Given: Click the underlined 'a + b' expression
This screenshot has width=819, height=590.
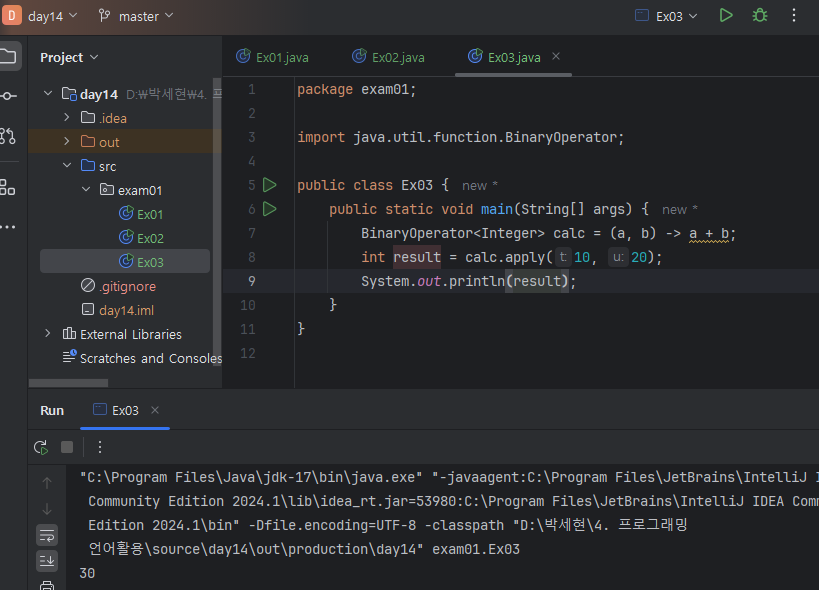Looking at the screenshot, I should click(708, 233).
